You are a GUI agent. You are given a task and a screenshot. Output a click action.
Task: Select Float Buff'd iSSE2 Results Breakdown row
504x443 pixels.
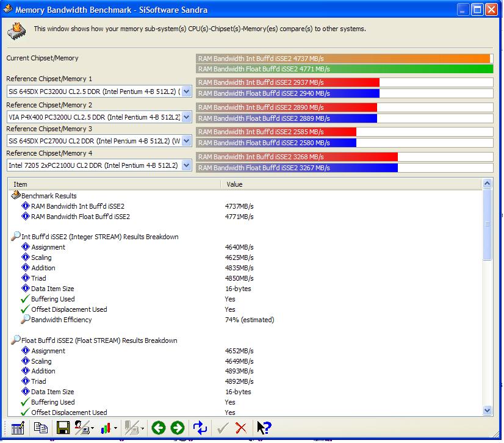coord(245,340)
